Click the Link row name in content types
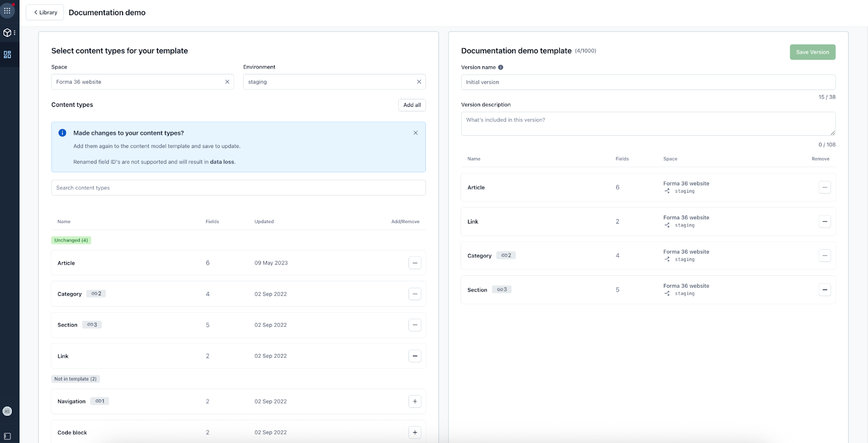The image size is (868, 443). (x=63, y=357)
